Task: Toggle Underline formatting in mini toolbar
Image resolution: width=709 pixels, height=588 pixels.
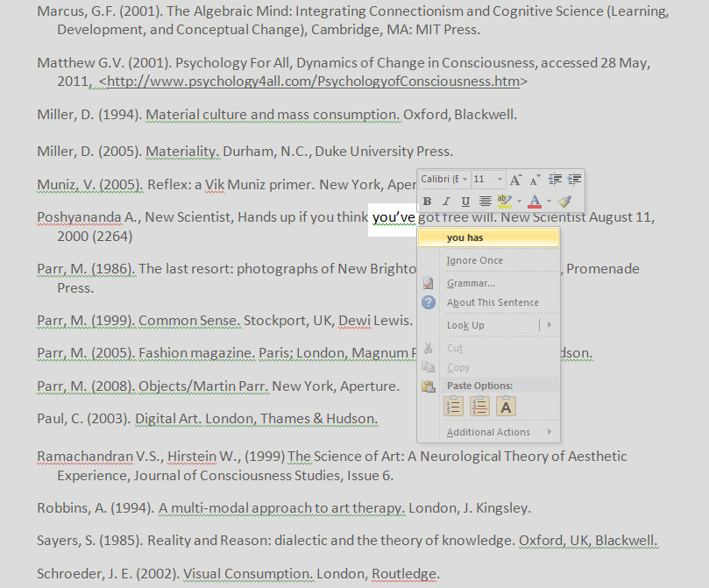Action: point(465,202)
